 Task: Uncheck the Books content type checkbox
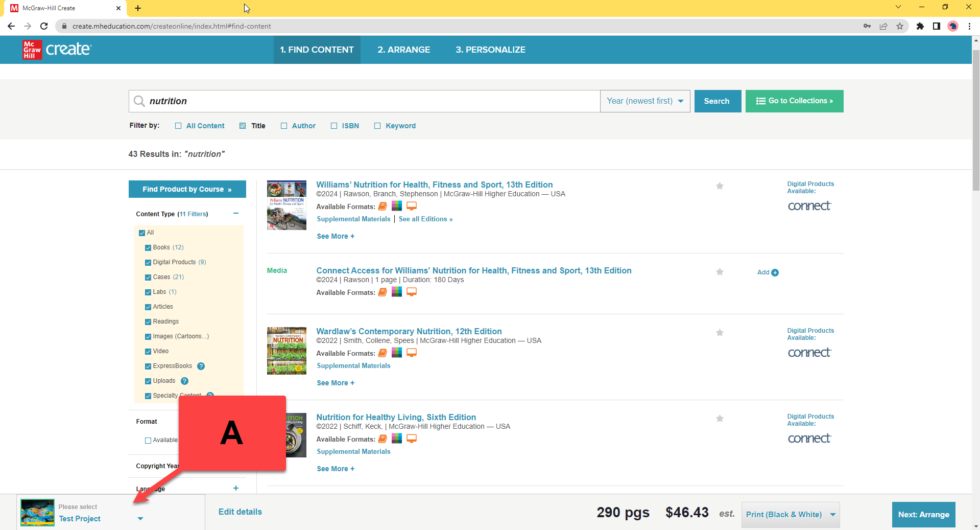point(148,248)
